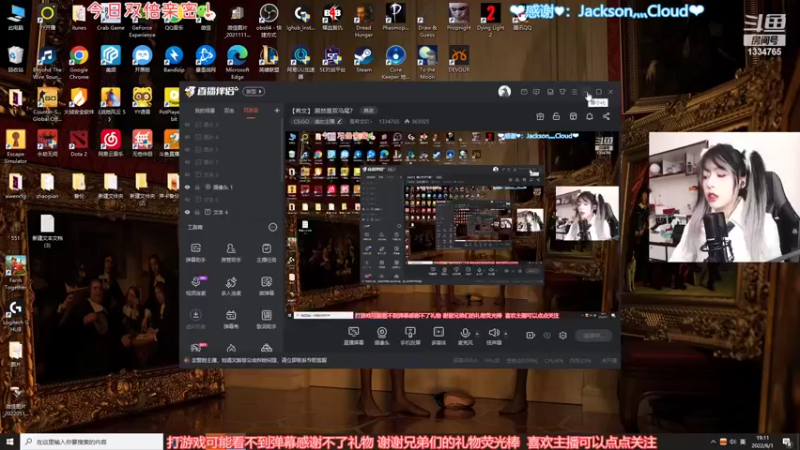Add a 摄像头 camera source
This screenshot has width=800, height=450.
click(x=382, y=336)
